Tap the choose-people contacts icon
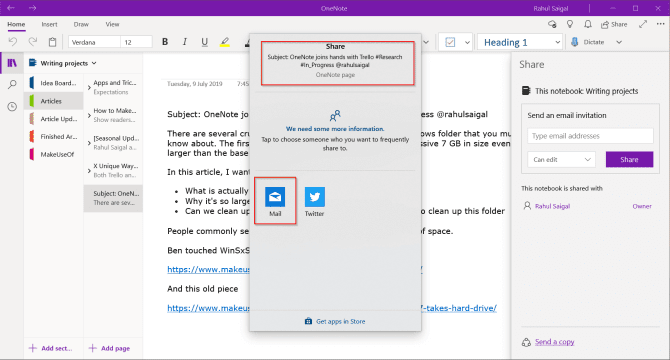The width and height of the screenshot is (670, 360). click(x=335, y=115)
